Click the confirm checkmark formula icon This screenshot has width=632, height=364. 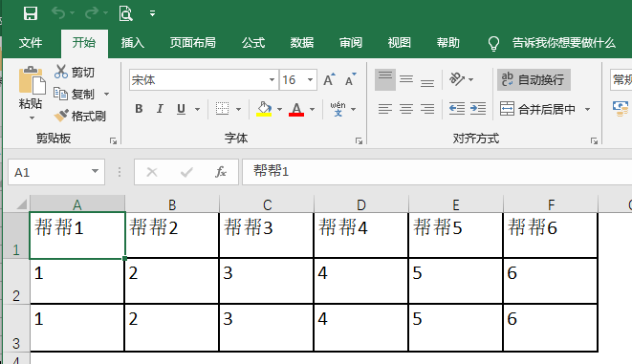click(x=186, y=172)
